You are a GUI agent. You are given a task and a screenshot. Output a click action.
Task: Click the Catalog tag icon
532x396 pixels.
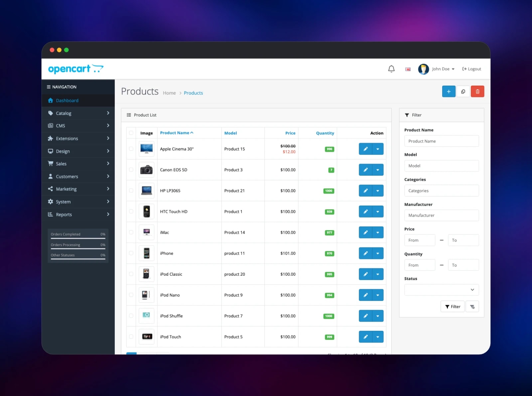[51, 113]
